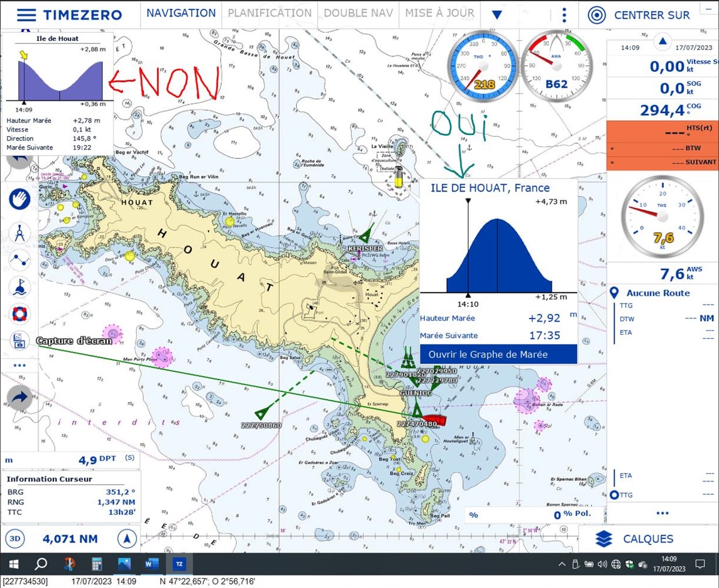Viewport: 719px width, 588px height.
Task: Switch to Word from the taskbar
Action: [x=151, y=564]
